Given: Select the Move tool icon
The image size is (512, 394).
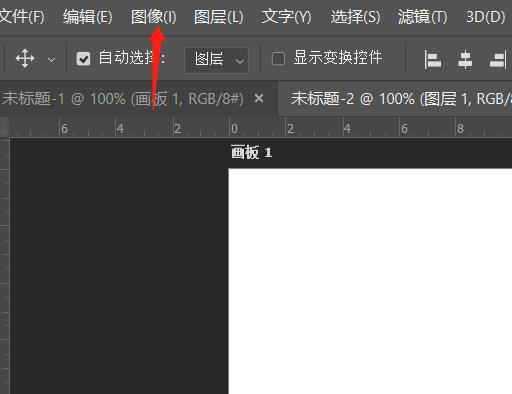Looking at the screenshot, I should 25,59.
